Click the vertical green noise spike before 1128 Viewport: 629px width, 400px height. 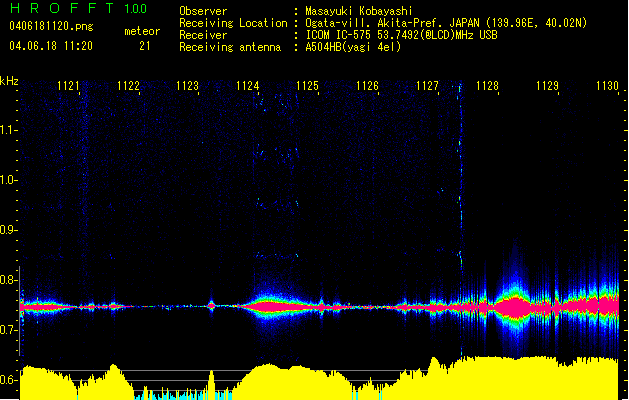460,219
